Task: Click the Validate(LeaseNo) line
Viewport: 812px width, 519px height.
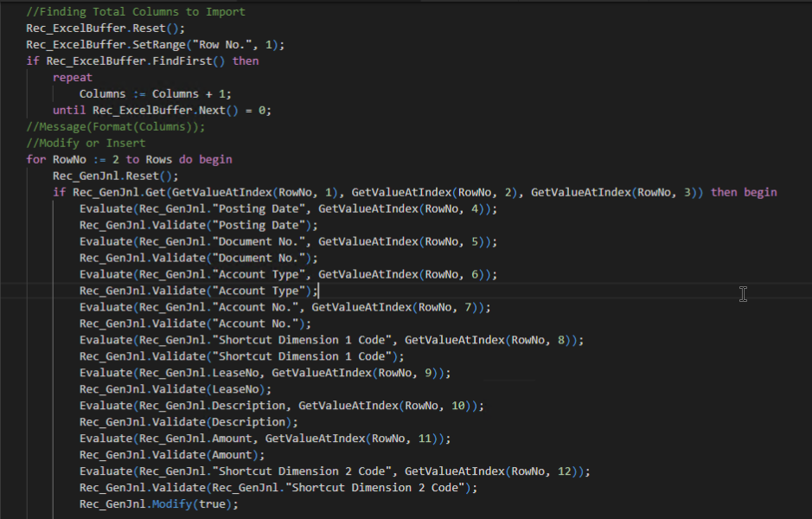Action: [175, 389]
